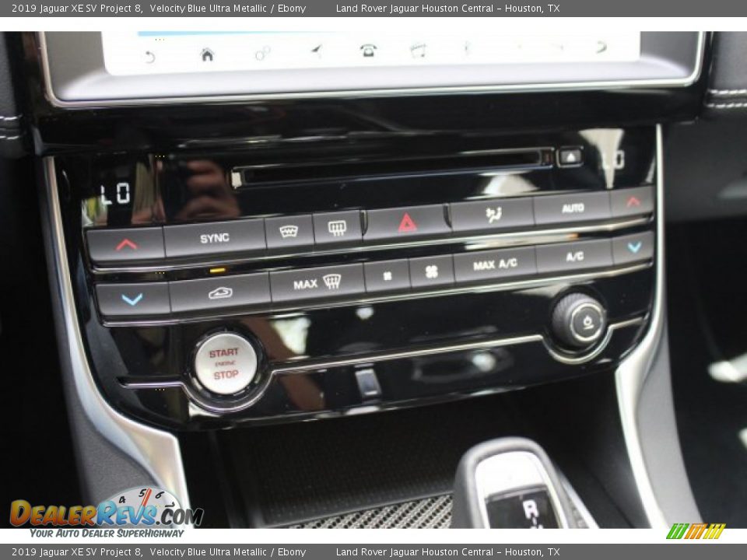The height and width of the screenshot is (560, 747).
Task: Tap the phone icon on the touchscreen
Action: pyautogui.click(x=368, y=50)
